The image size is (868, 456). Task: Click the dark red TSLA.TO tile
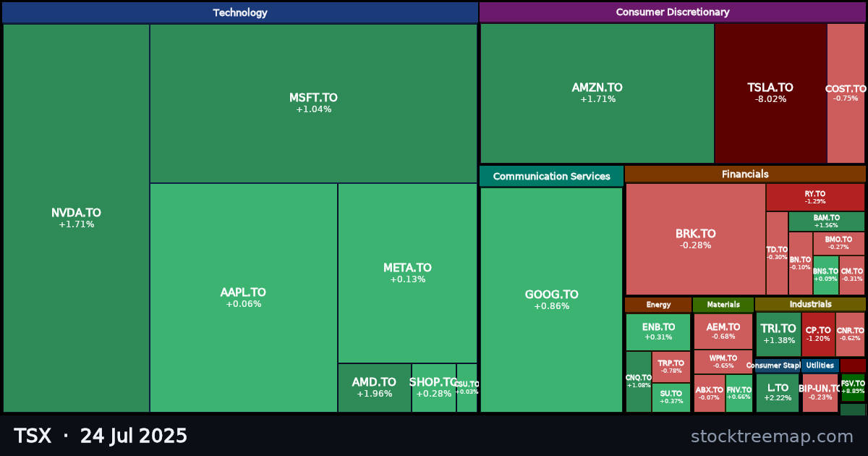pyautogui.click(x=770, y=93)
